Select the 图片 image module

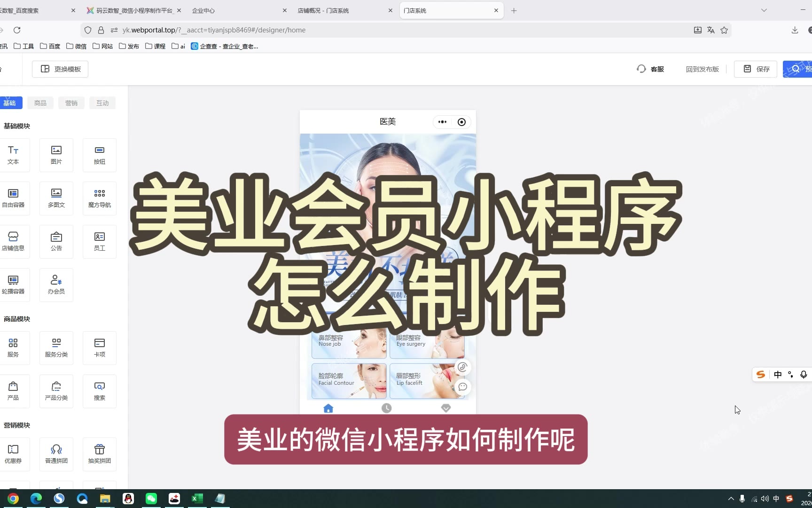coord(56,155)
